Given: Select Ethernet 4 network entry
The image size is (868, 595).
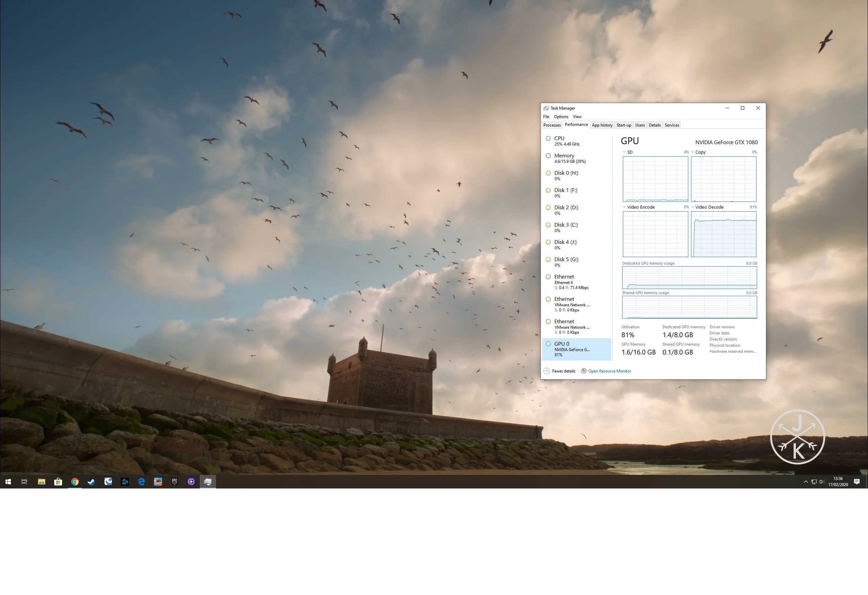Looking at the screenshot, I should [x=577, y=282].
